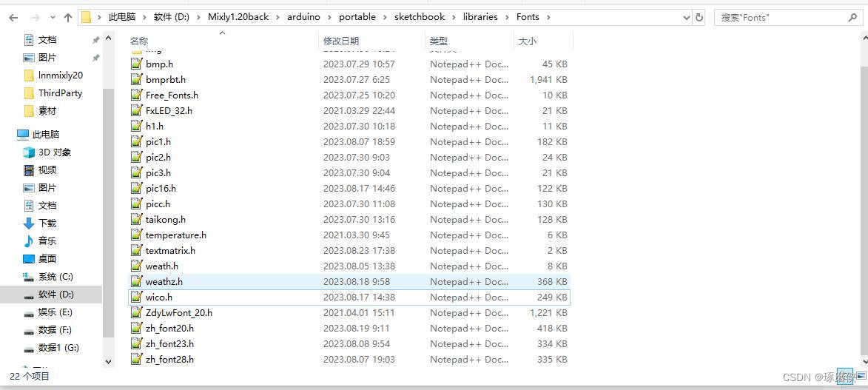This screenshot has width=868, height=390.
Task: Select the zh_font20.h file name
Action: 169,328
